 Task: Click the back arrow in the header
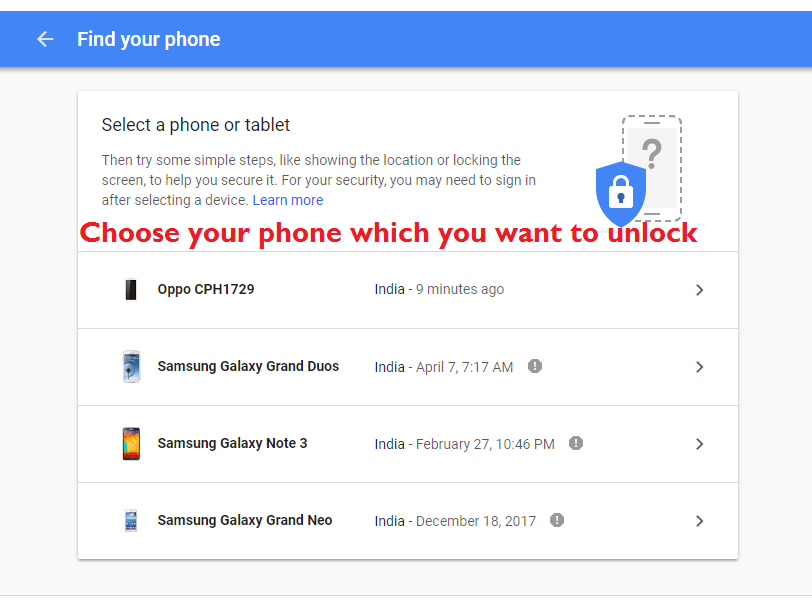44,39
